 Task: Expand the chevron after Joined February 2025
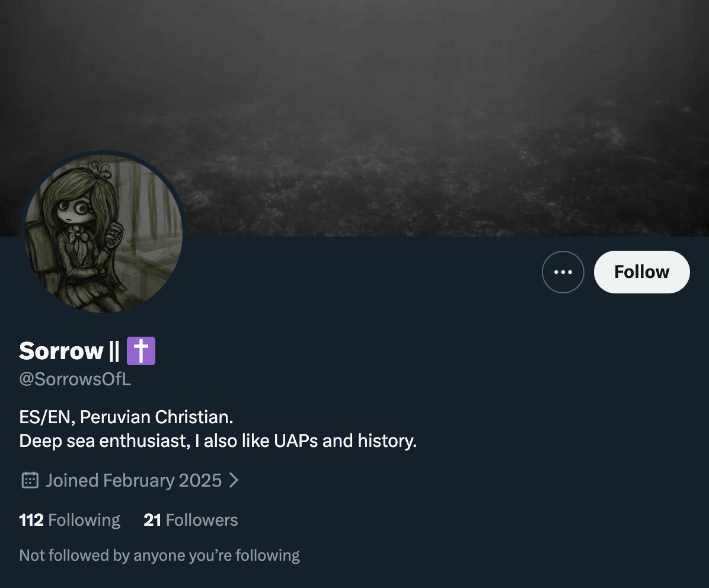[234, 480]
